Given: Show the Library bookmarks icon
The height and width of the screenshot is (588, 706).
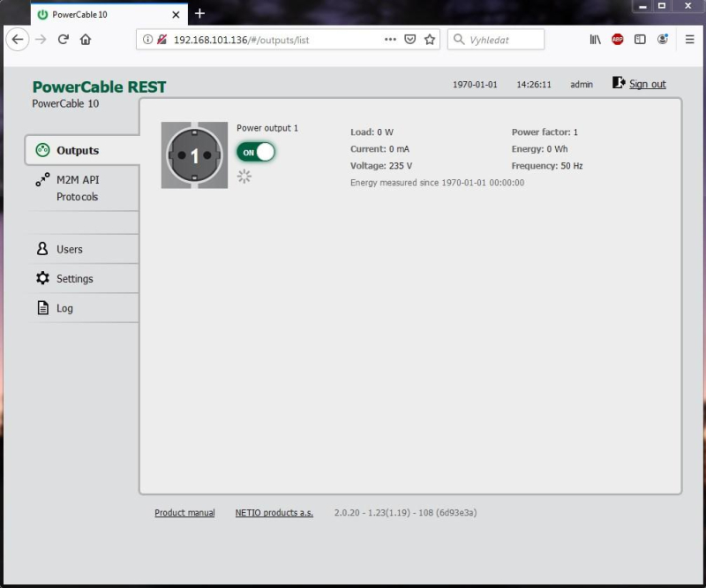Looking at the screenshot, I should coord(596,40).
